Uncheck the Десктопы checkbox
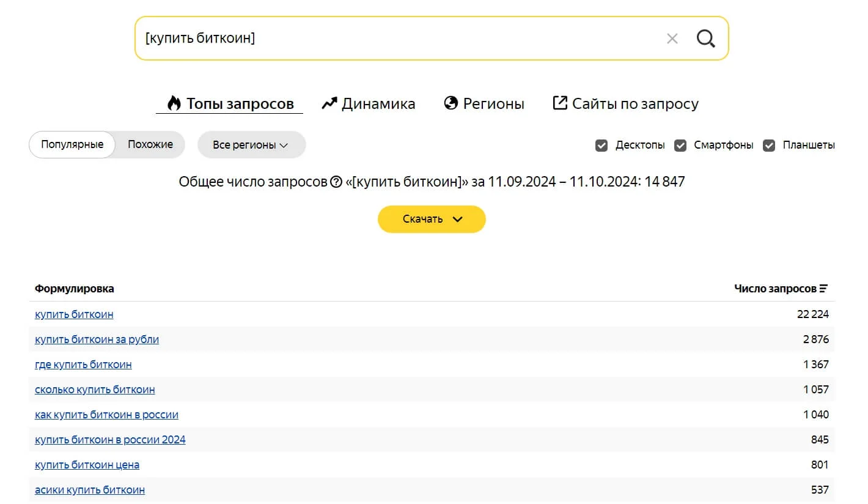Screen dimensions: 868x504 click(x=601, y=146)
